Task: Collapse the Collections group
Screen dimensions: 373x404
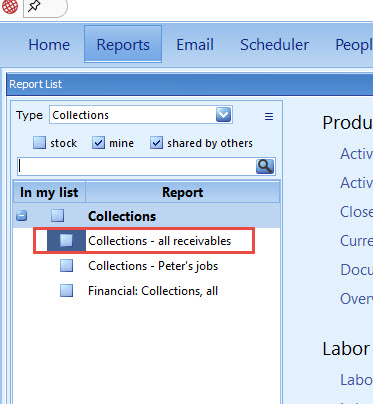Action: tap(22, 216)
